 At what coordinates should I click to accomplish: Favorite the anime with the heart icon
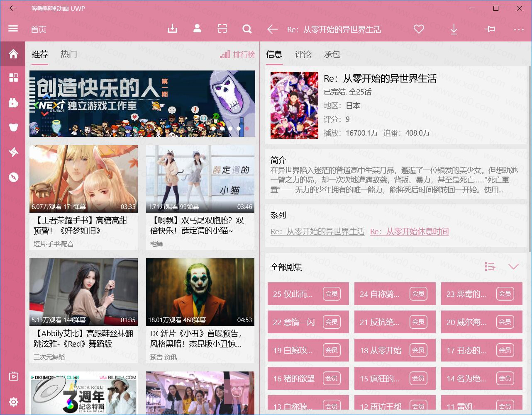point(419,29)
